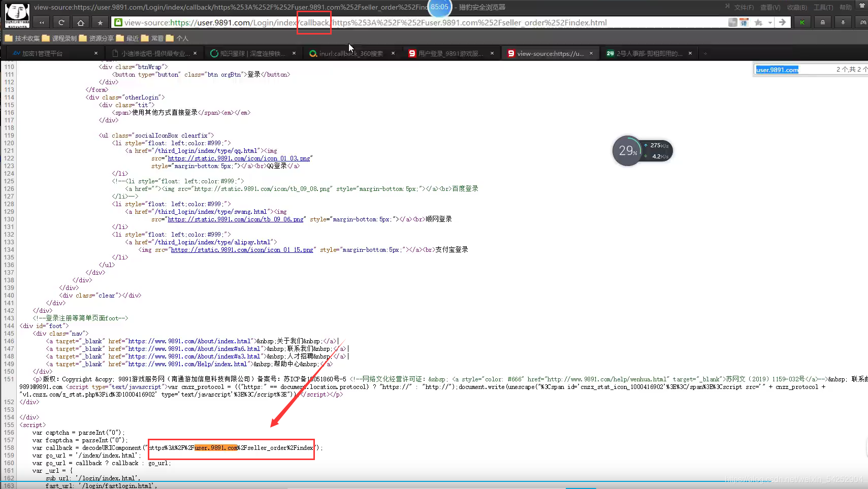Open the 个人 bookmark folder
This screenshot has width=868, height=489.
(x=177, y=38)
